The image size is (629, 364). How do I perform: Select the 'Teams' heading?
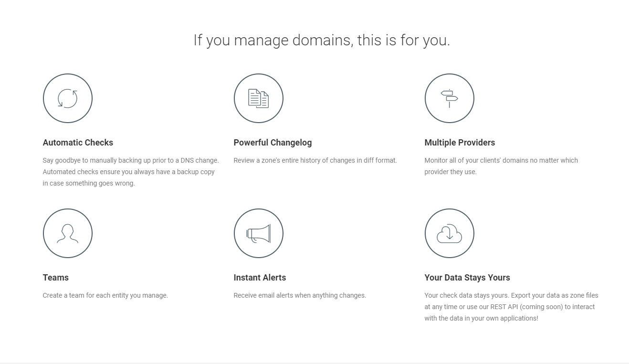[56, 278]
